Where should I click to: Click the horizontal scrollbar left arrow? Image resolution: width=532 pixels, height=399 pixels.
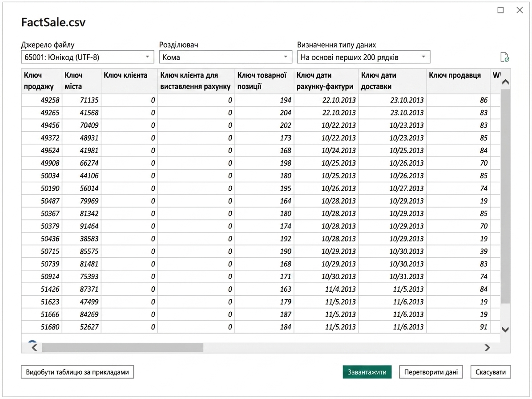click(34, 347)
